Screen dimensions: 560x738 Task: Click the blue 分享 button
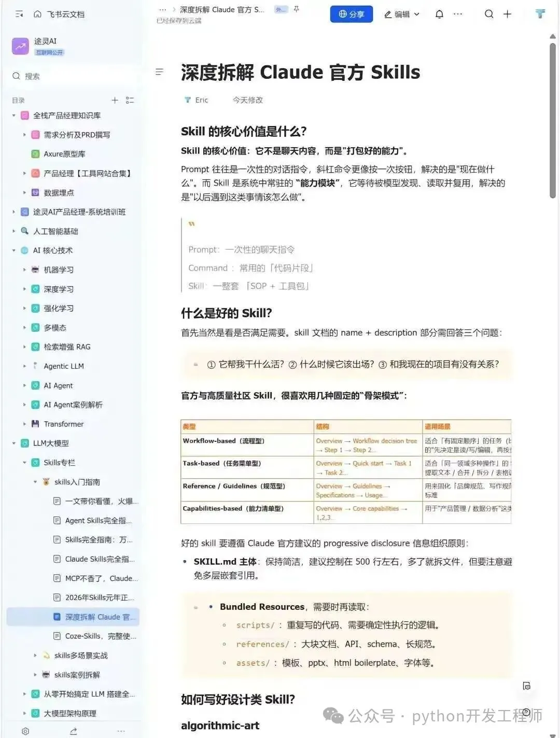[x=352, y=14]
